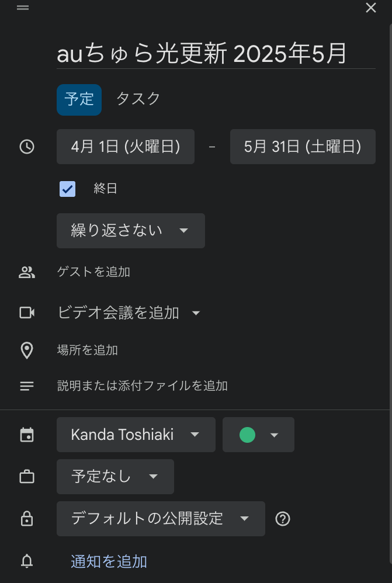Open the Kanda Toshiaki calendar dropdown
This screenshot has height=583, width=392.
coord(136,435)
